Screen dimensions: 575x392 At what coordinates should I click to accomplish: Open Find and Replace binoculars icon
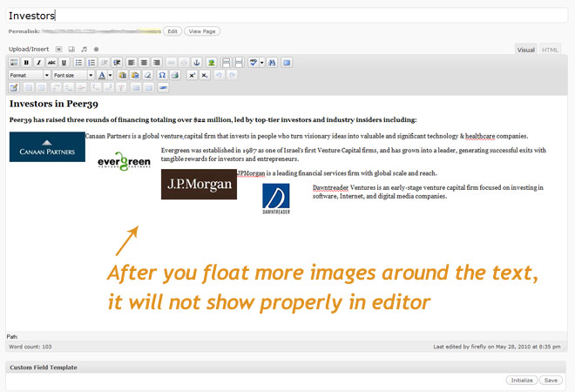click(x=272, y=63)
